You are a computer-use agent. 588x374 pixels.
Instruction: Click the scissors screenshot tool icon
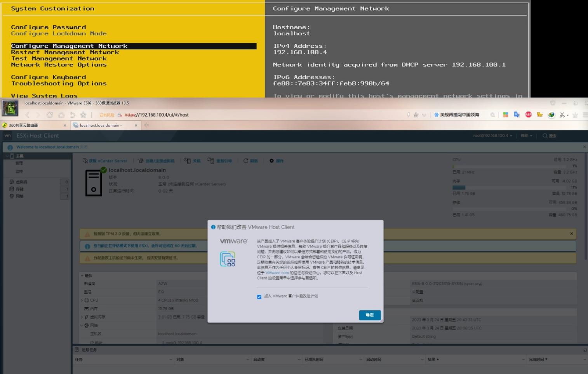pos(562,115)
